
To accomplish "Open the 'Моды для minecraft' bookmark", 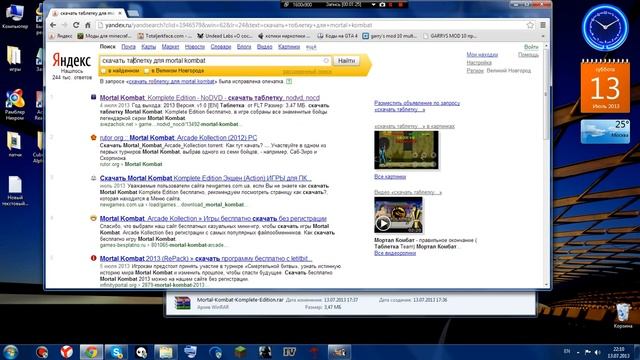I will coord(105,36).
